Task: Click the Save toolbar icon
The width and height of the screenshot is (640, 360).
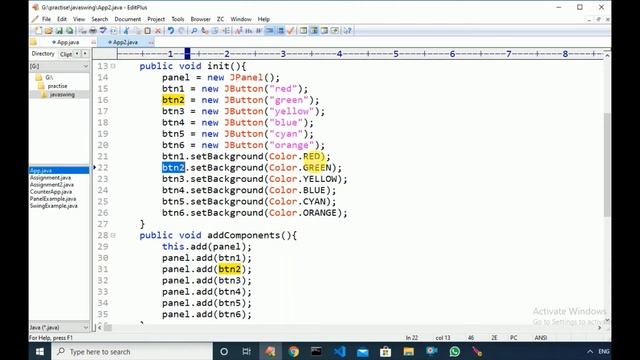Action: click(59, 31)
